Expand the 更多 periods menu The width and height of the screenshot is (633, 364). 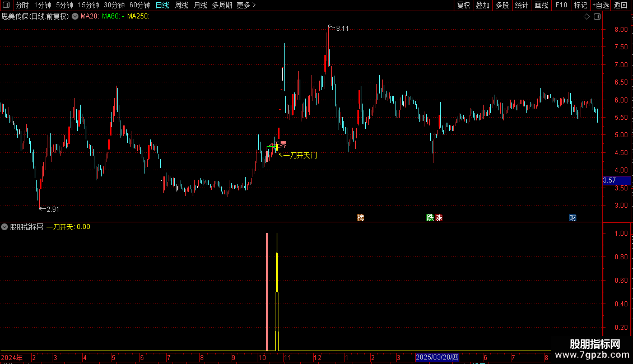point(246,5)
